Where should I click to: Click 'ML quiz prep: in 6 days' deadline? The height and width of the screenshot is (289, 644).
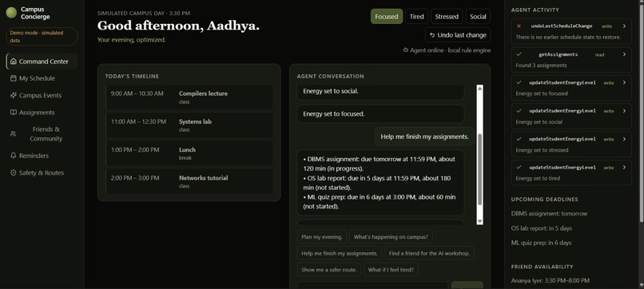(541, 243)
